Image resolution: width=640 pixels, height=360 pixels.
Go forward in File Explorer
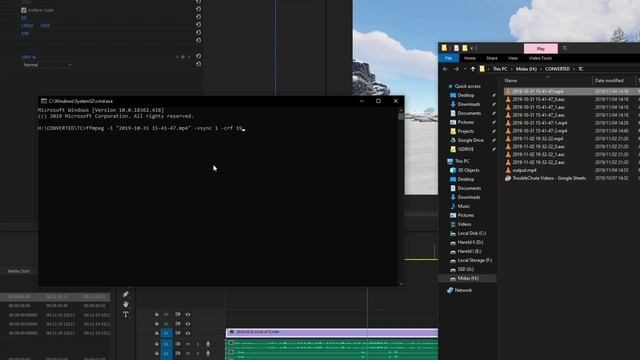pyautogui.click(x=456, y=69)
